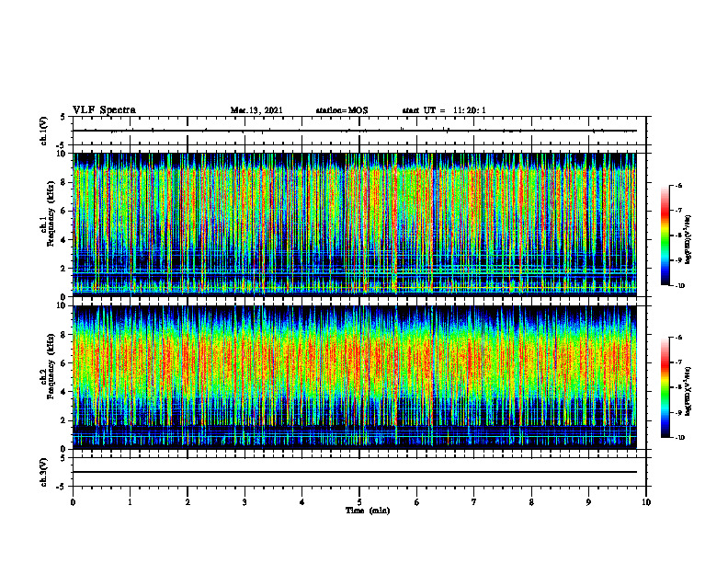728x563 pixels.
Task: Click the time axis tick label "8"
Action: coord(531,502)
